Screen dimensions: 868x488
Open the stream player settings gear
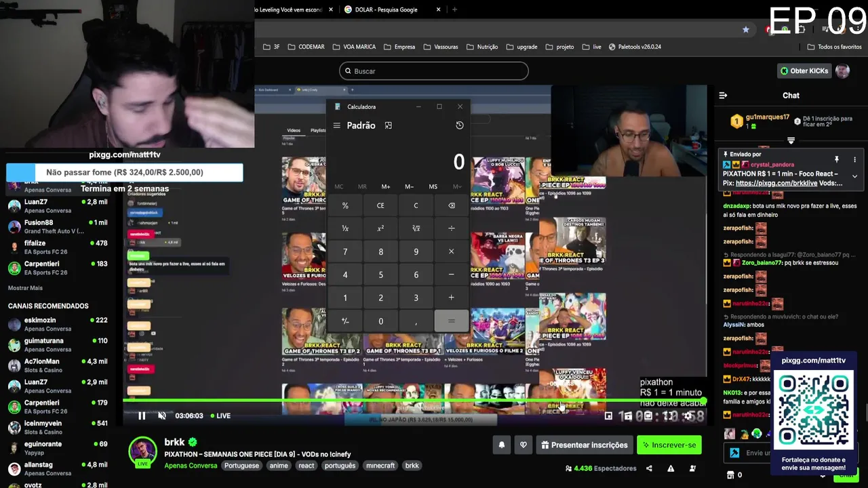tap(688, 415)
